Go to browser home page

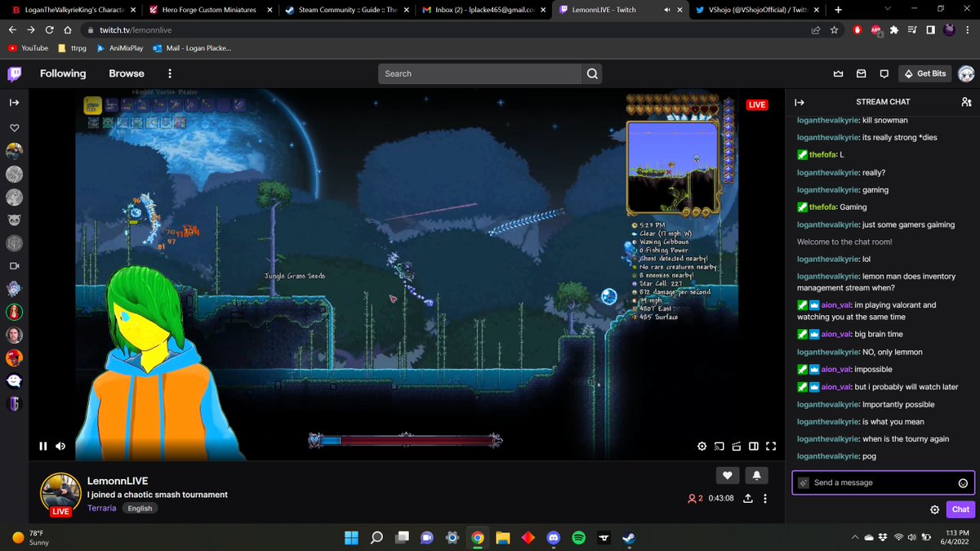coord(69,29)
